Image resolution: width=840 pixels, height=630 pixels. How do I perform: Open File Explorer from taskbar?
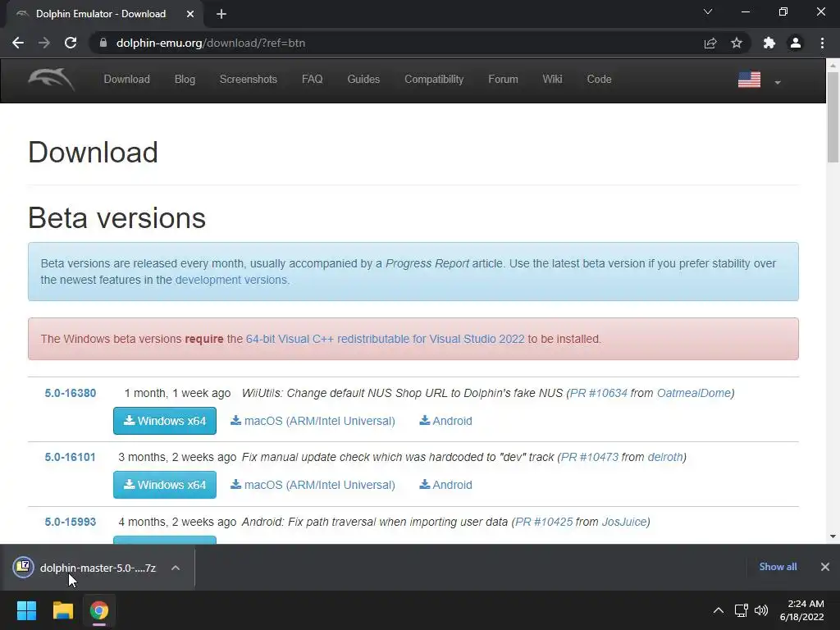coord(62,610)
